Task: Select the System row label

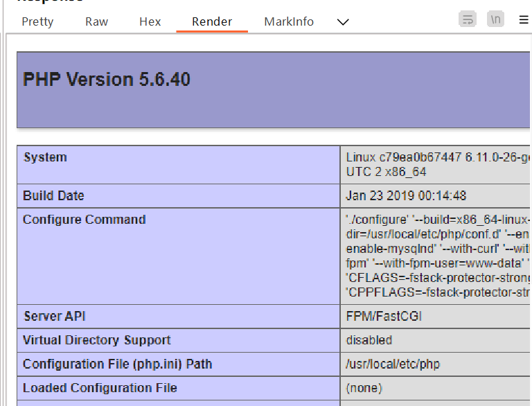Action: [x=45, y=157]
